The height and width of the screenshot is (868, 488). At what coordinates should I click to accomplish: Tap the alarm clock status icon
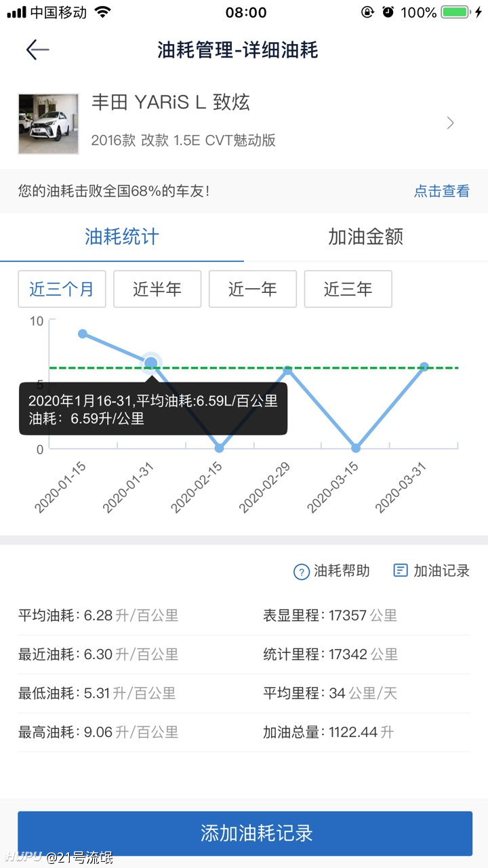coord(388,12)
